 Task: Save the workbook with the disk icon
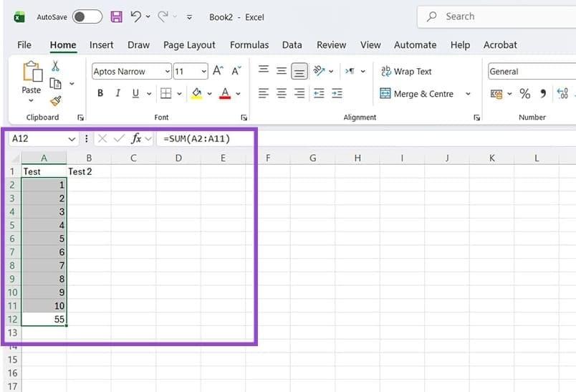117,17
